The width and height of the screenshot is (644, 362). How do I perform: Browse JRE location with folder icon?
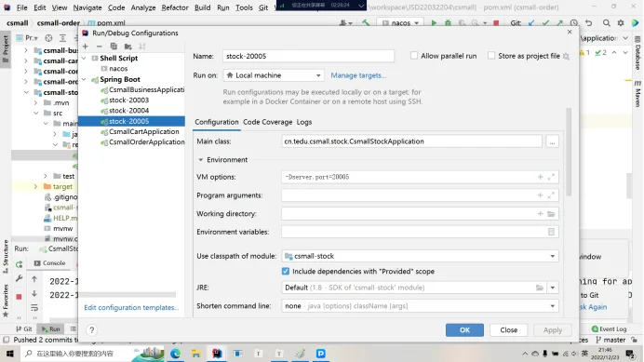click(x=539, y=288)
